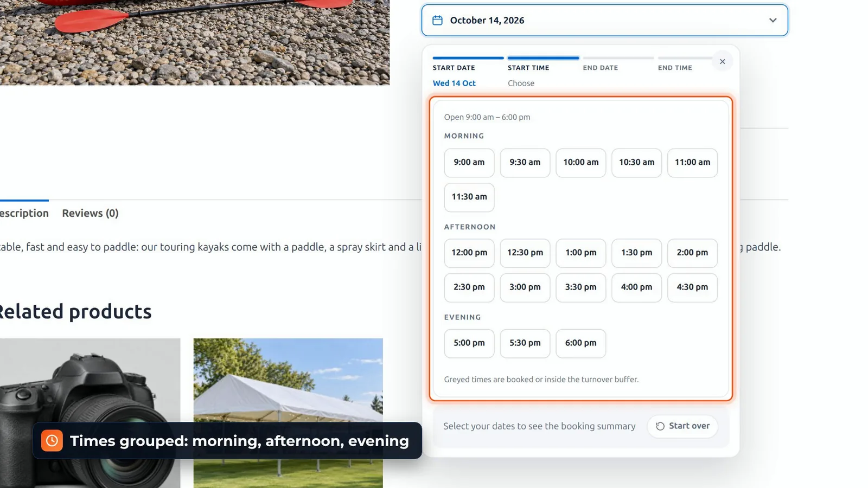Image resolution: width=868 pixels, height=488 pixels.
Task: Open the End Time step tab
Action: 685,64
